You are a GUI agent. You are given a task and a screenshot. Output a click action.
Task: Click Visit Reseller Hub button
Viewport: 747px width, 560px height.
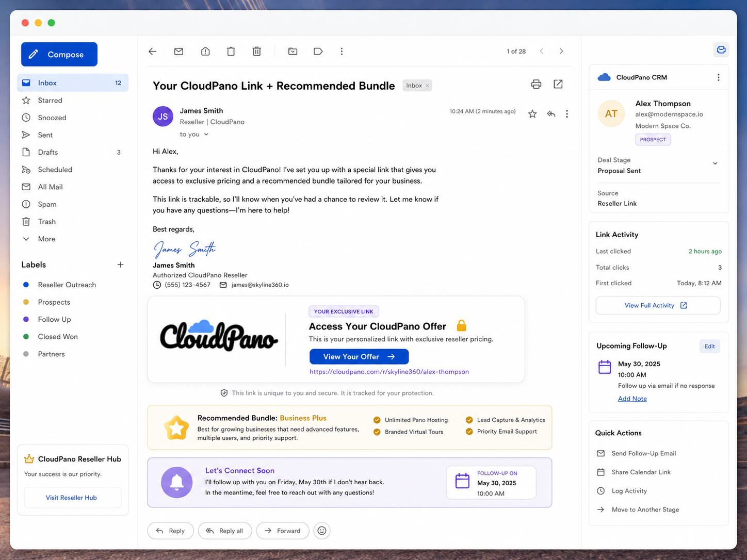(x=72, y=498)
